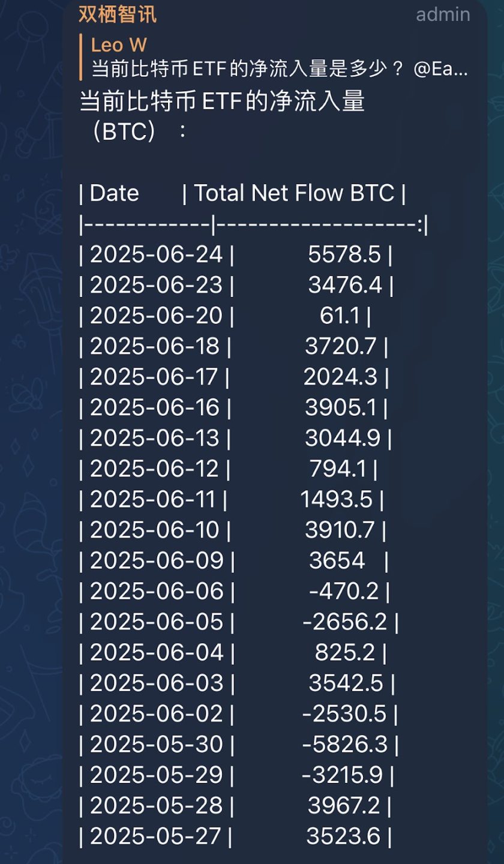504x864 pixels.
Task: Click the date 2025-06-03
Action: (x=156, y=683)
